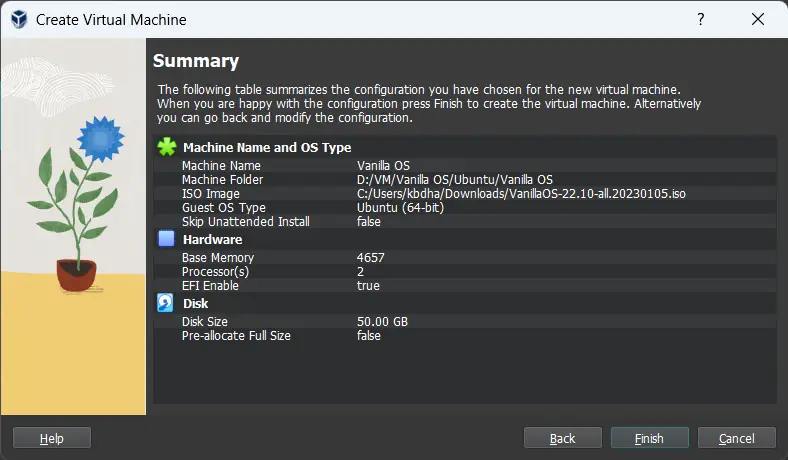The height and width of the screenshot is (460, 788).
Task: Click the true value for EFI Enable
Action: click(368, 286)
